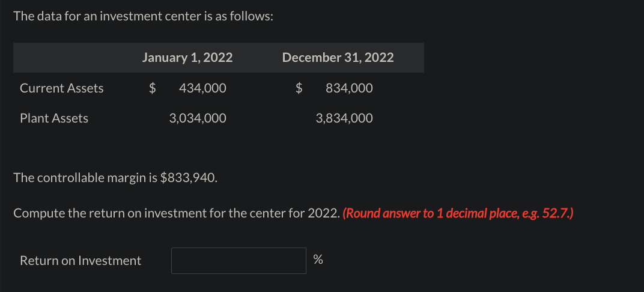Image resolution: width=644 pixels, height=292 pixels.
Task: Click the 434,000 current assets value
Action: point(202,88)
